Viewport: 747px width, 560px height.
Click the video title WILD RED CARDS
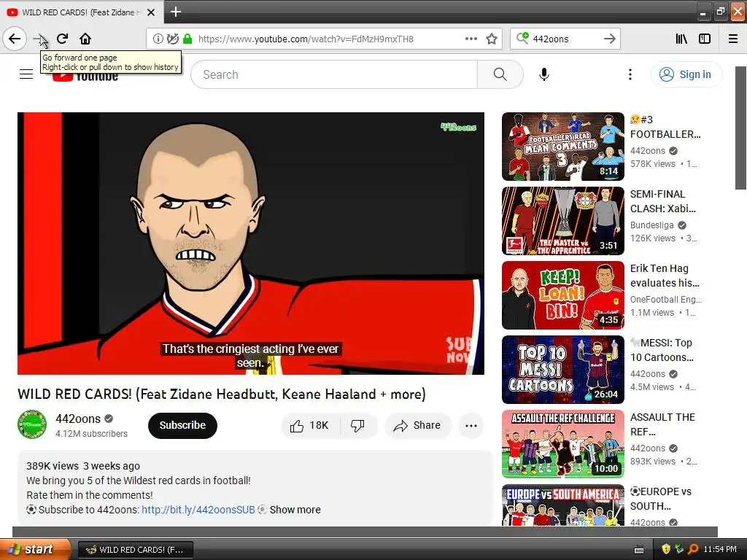coord(222,394)
